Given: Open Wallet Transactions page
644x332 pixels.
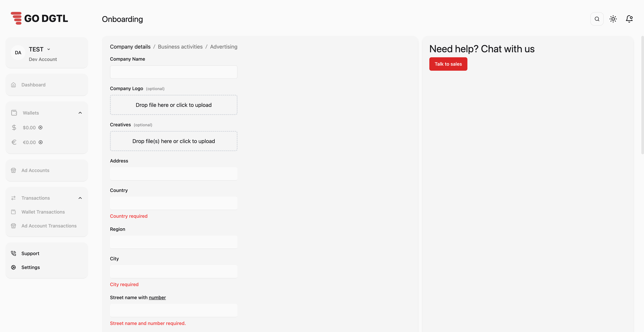Looking at the screenshot, I should pyautogui.click(x=43, y=212).
